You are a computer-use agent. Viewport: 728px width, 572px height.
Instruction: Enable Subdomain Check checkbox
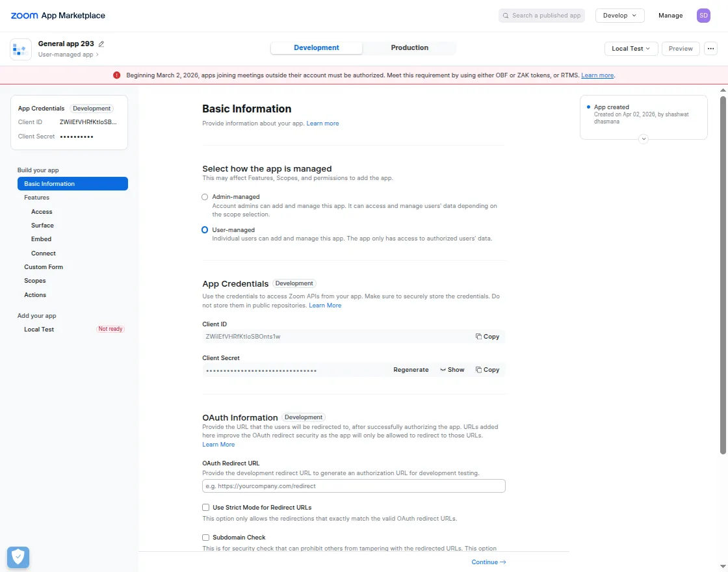point(205,537)
